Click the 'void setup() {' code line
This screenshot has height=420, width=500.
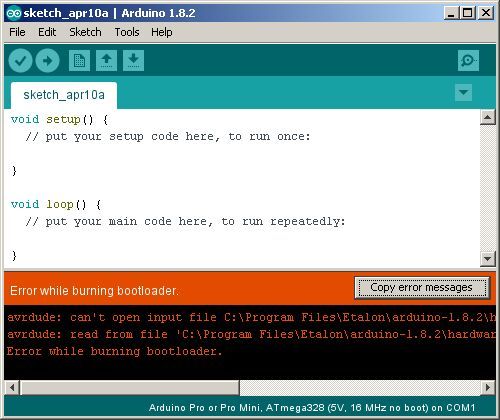pos(60,120)
